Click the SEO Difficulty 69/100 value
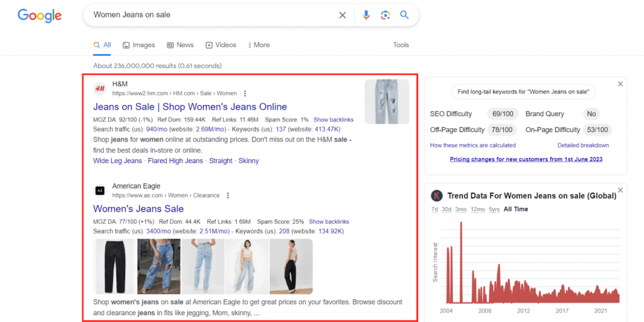The width and height of the screenshot is (644, 322). tap(502, 114)
